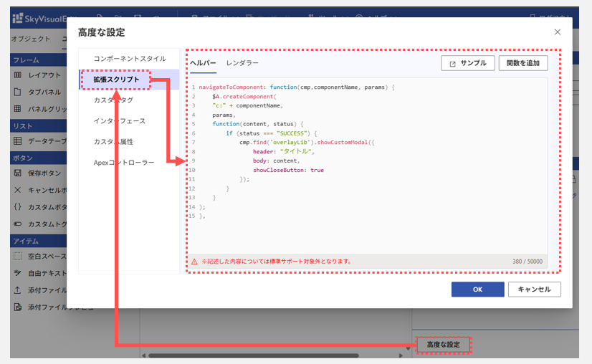Viewport: 592px width, 364px height.
Task: Click the パネルグリッド grid icon
Action: (17, 109)
